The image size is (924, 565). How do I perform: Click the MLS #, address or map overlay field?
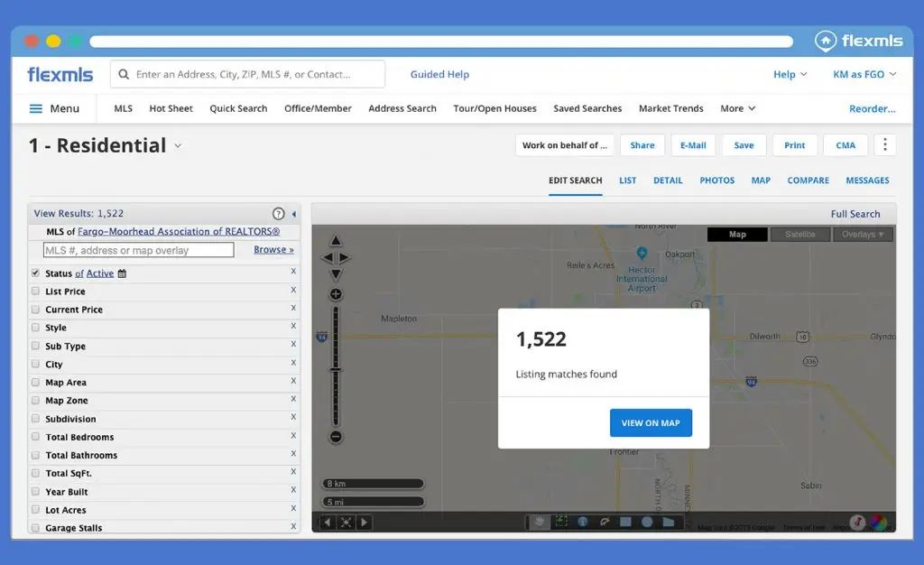pyautogui.click(x=138, y=250)
